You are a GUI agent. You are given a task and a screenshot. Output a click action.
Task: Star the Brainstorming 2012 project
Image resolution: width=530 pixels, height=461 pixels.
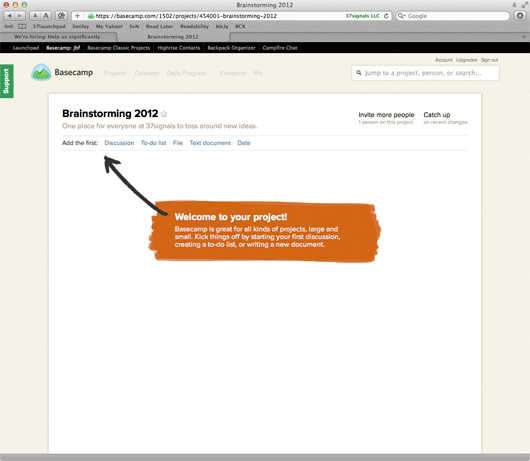164,114
